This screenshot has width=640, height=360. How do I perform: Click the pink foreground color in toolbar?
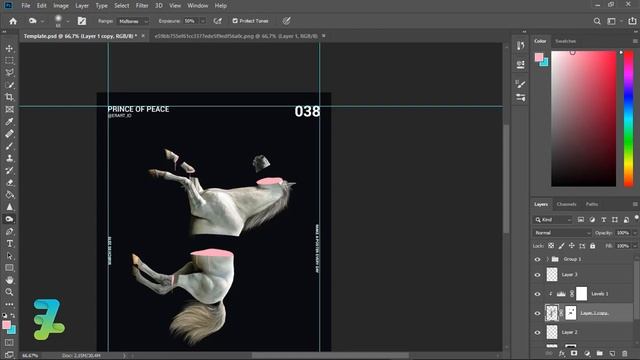pyautogui.click(x=6, y=325)
